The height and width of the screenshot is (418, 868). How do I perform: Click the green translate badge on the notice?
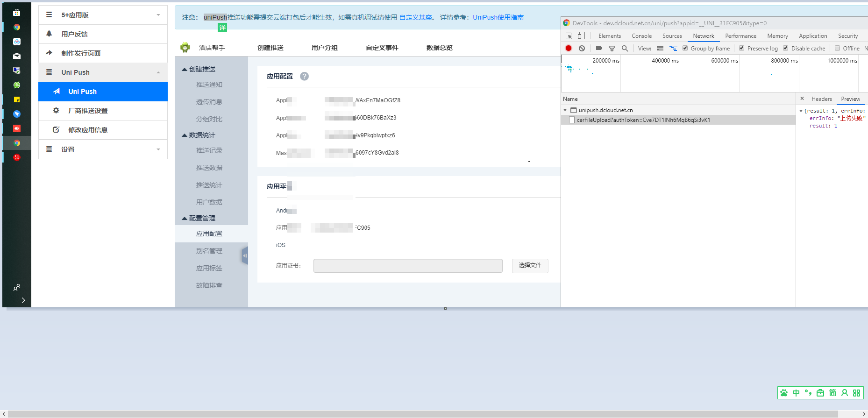tap(222, 28)
